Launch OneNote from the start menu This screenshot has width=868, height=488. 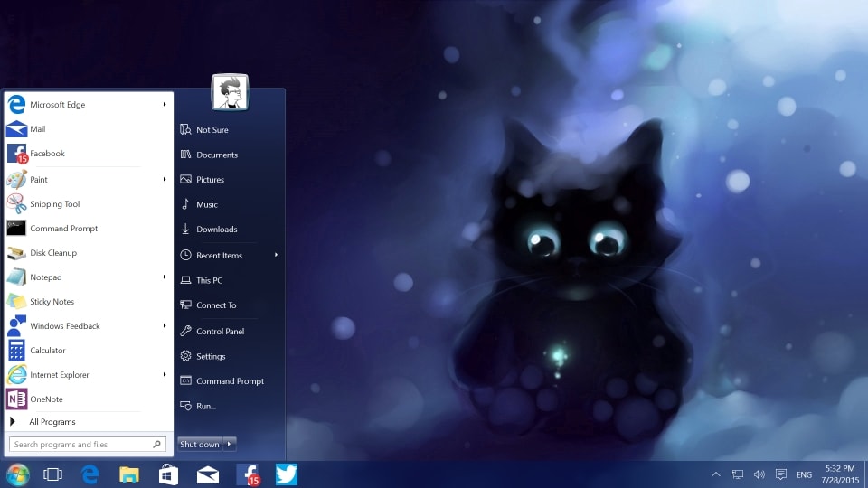(46, 399)
